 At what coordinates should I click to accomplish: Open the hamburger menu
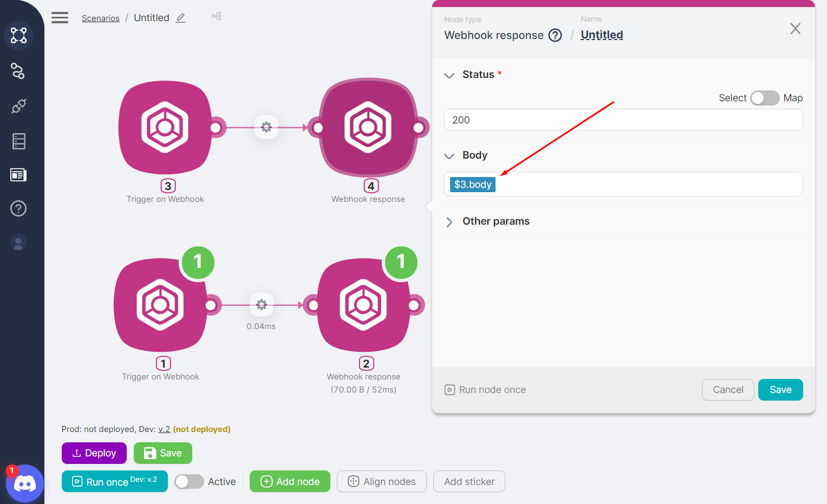(x=60, y=18)
